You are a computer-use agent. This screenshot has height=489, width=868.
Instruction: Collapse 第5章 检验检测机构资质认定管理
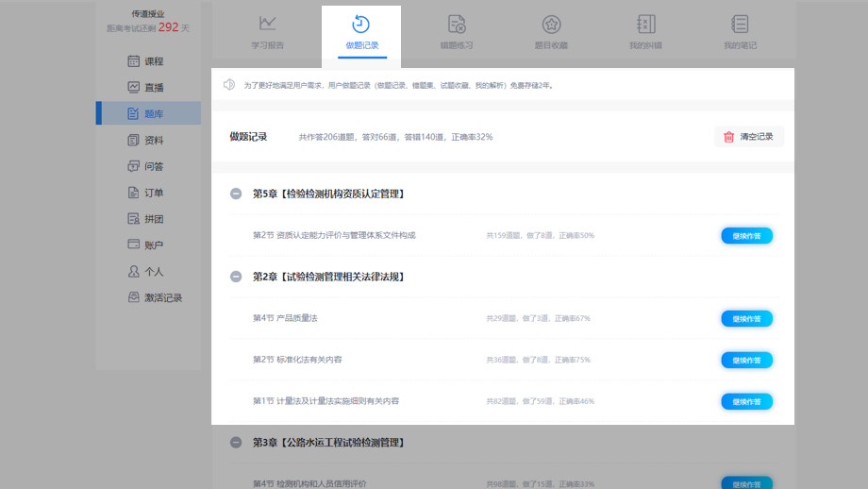236,194
